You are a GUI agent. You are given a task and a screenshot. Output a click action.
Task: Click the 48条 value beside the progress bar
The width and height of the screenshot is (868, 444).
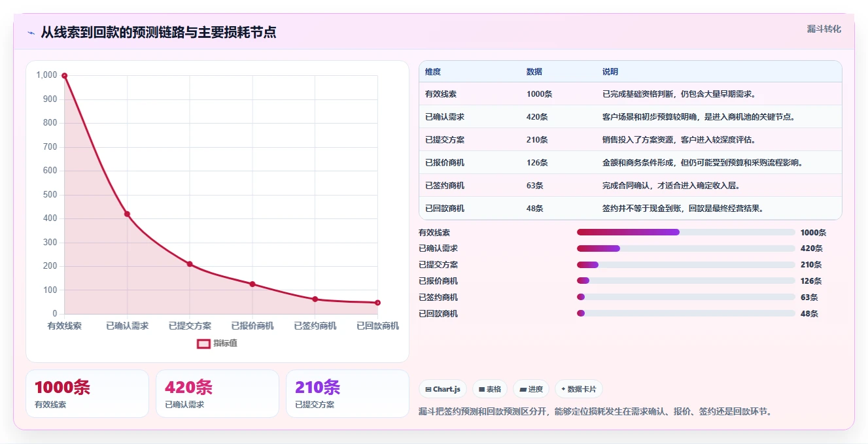click(809, 314)
